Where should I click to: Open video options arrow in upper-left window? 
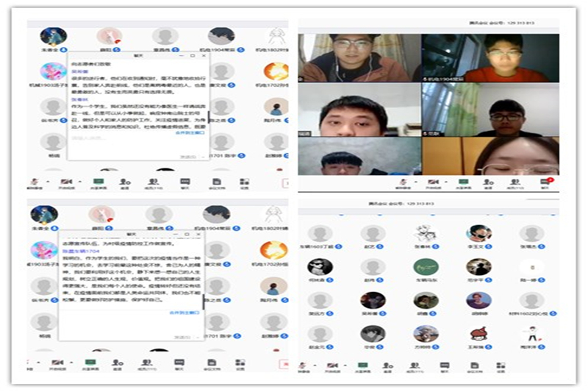80,182
